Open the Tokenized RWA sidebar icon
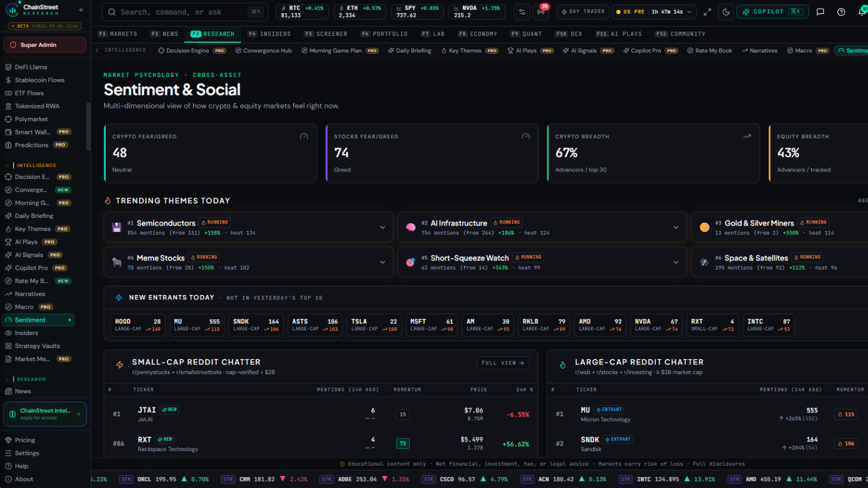Viewport: 868px width, 488px height. click(x=8, y=106)
